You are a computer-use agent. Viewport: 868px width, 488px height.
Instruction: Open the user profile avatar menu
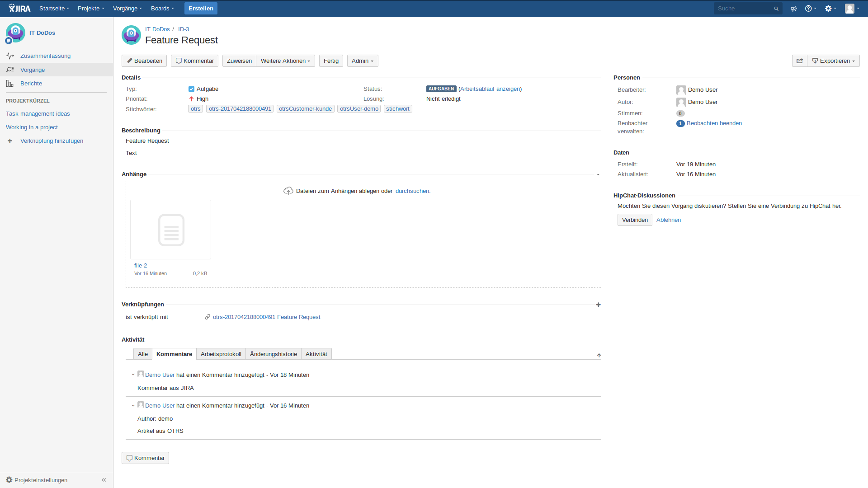click(852, 9)
